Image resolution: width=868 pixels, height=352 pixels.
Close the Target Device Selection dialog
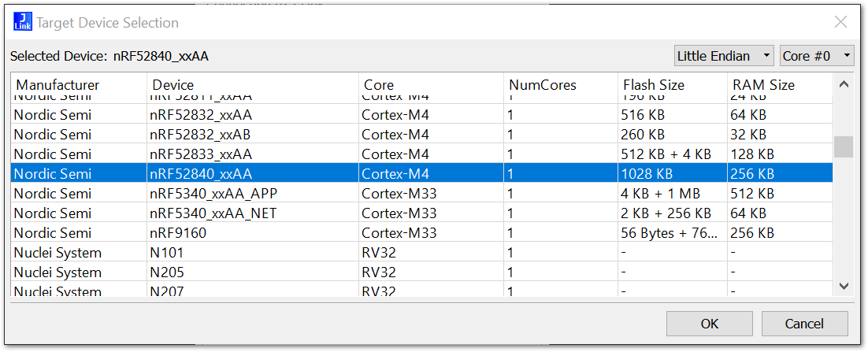840,22
